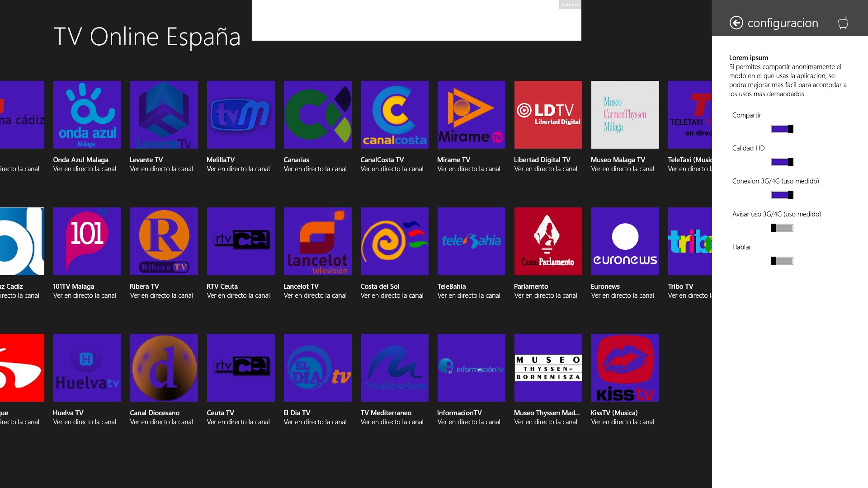This screenshot has width=868, height=488.
Task: Click the Euronews channel title text
Action: pyautogui.click(x=605, y=286)
